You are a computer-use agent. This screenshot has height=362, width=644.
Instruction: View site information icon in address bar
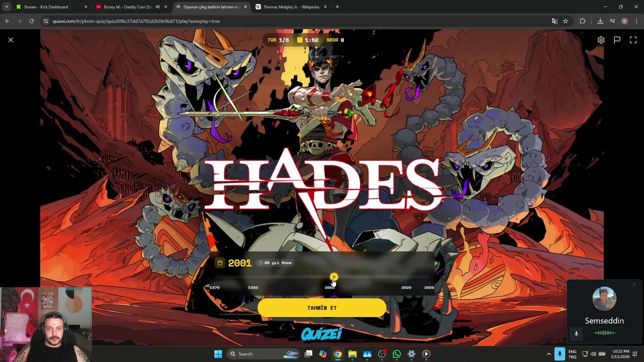(46, 21)
